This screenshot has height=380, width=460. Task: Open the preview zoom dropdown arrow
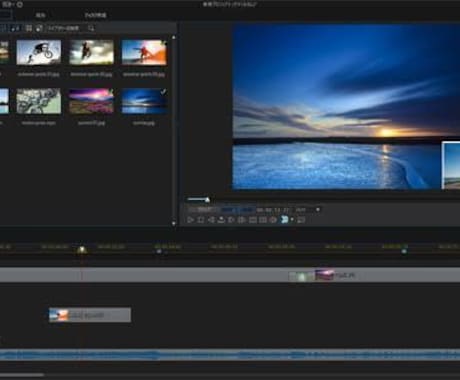tap(318, 210)
